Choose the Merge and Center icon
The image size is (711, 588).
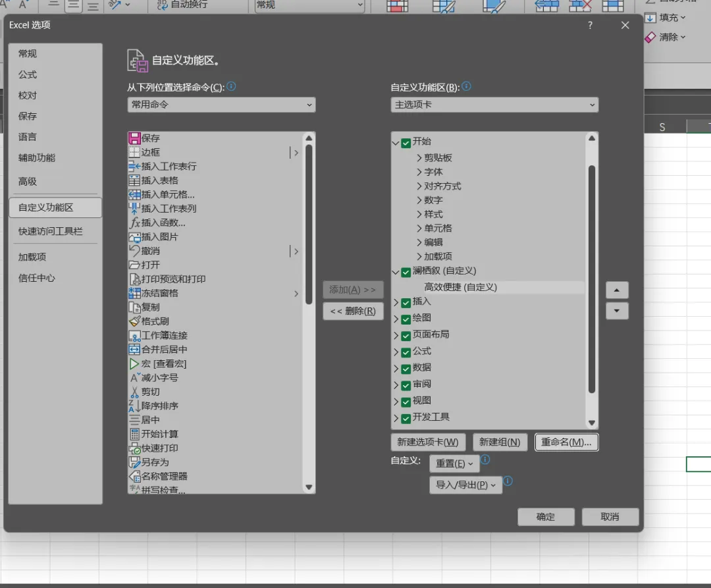[135, 349]
